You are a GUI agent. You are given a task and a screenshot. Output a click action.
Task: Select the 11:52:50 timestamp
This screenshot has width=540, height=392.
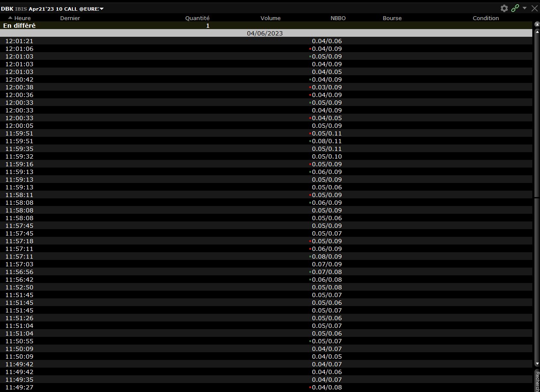19,287
